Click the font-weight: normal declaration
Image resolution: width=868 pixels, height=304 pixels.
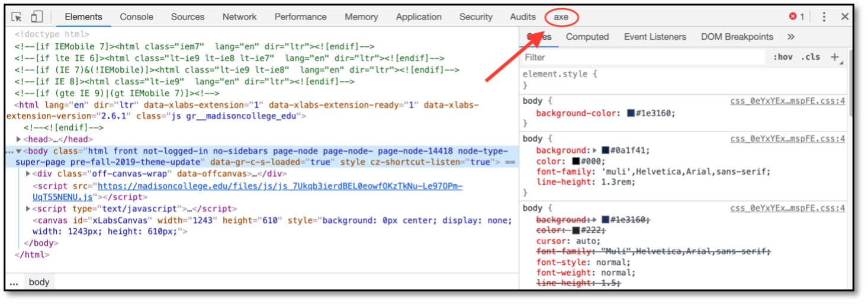pos(586,273)
